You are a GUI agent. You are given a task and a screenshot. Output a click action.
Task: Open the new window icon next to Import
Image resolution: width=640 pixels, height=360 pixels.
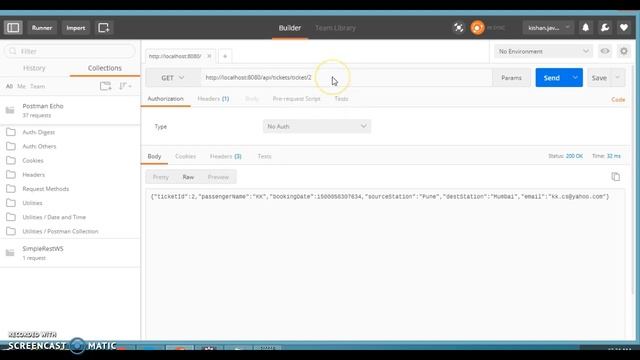(x=104, y=28)
